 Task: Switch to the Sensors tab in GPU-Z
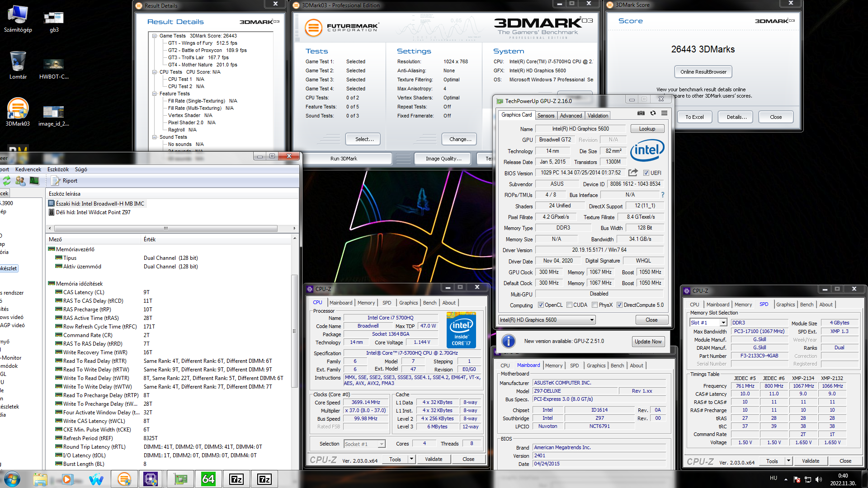coord(546,116)
